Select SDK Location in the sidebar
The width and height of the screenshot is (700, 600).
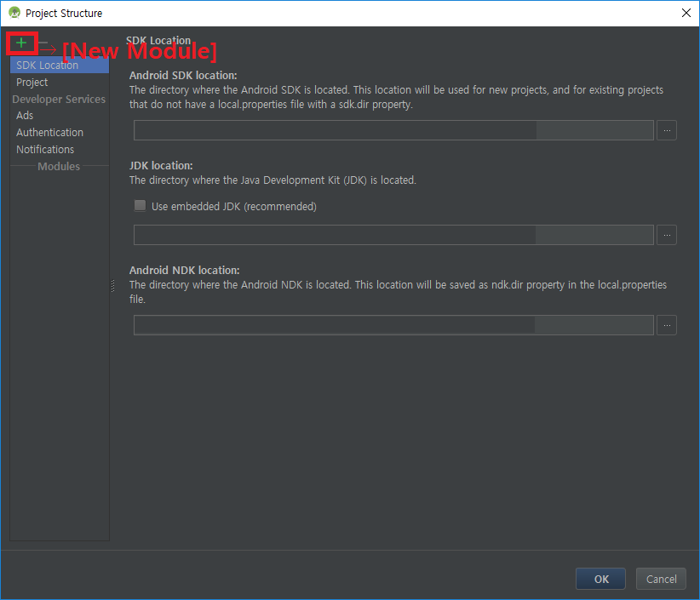tap(60, 66)
